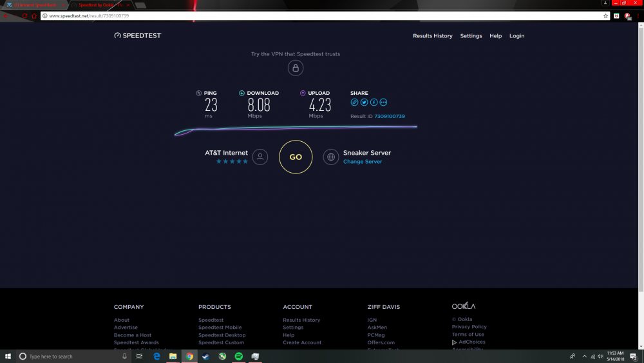
Task: Switch to the Internet Speed Battle tab
Action: (x=35, y=5)
